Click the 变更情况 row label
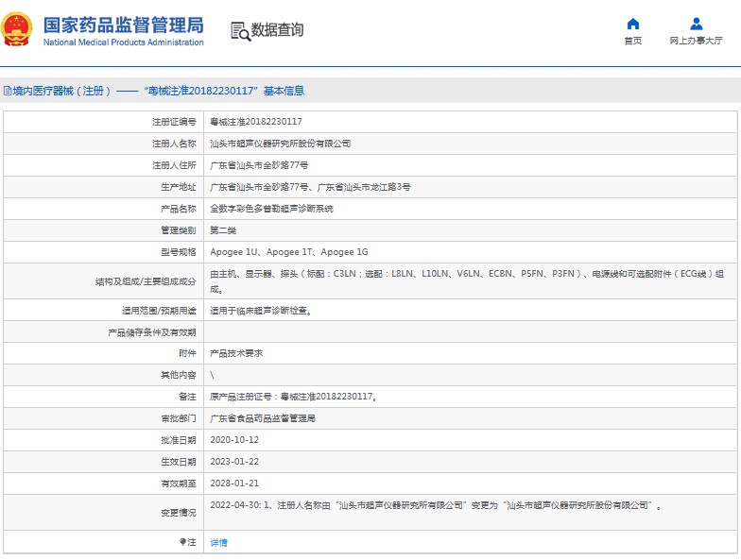 178,513
